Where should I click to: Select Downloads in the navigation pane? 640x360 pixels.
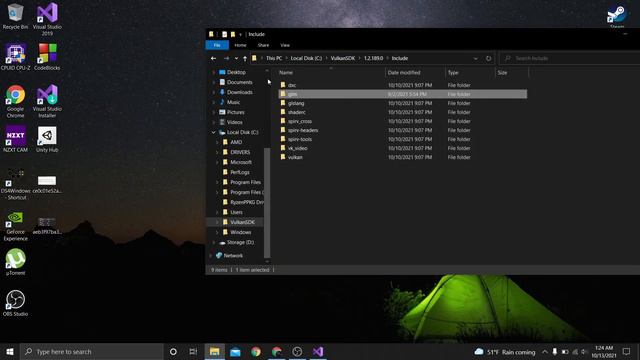click(240, 92)
